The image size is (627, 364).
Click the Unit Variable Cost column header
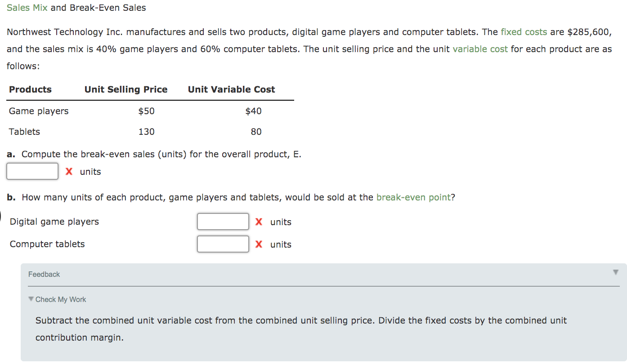point(231,89)
